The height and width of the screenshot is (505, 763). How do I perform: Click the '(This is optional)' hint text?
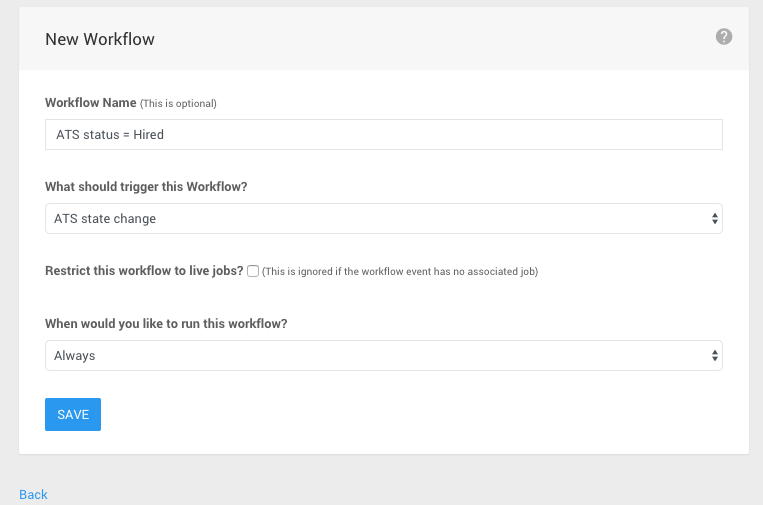point(178,104)
